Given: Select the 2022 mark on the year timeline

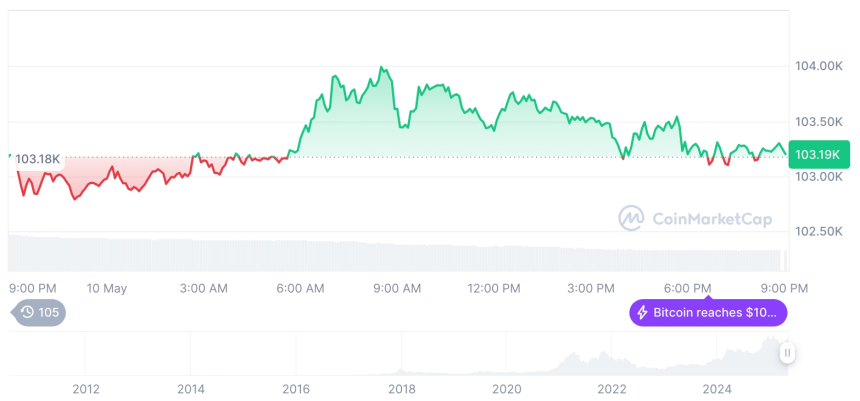Looking at the screenshot, I should tap(612, 388).
